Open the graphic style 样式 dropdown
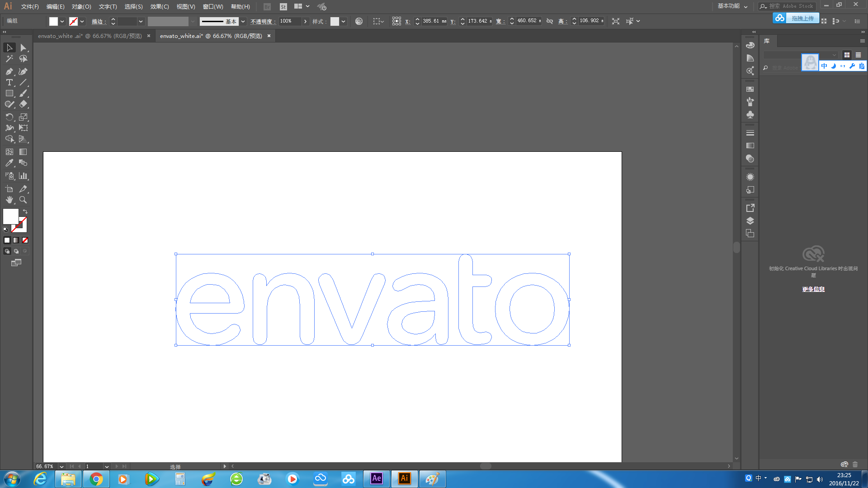The image size is (868, 488). tap(344, 21)
